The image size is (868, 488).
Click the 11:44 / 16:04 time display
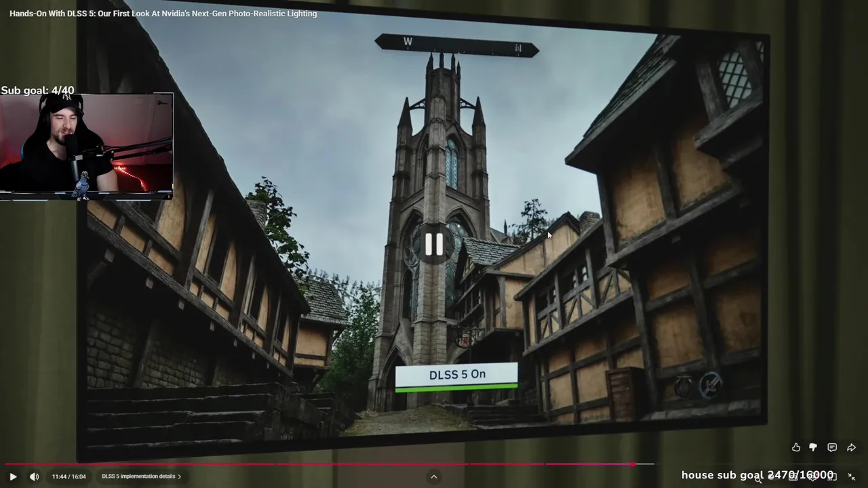point(69,476)
